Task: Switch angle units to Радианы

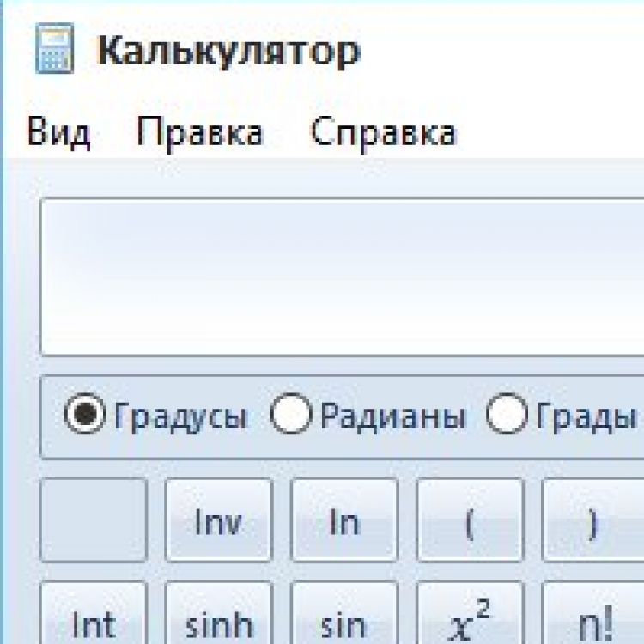Action: coord(290,416)
